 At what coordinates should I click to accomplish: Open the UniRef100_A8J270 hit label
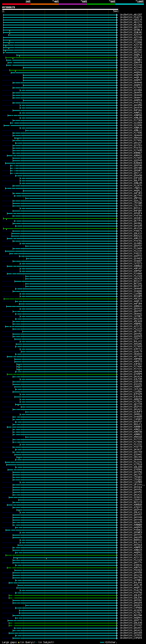[x=131, y=22]
